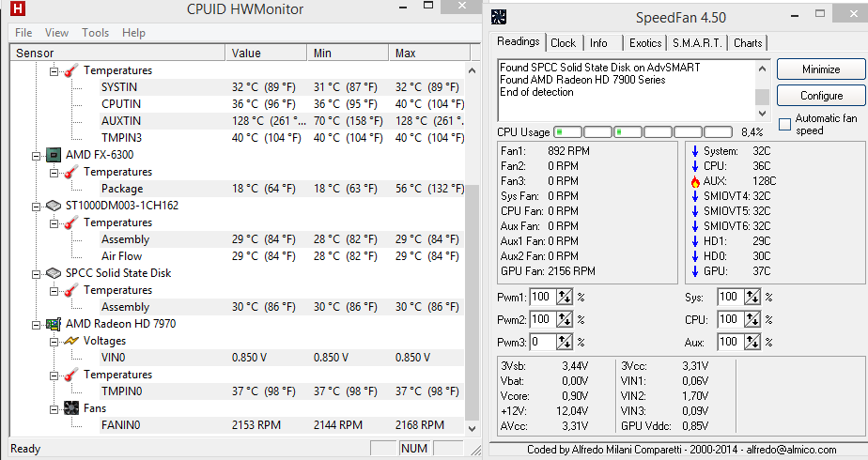868x460 pixels.
Task: Click the blue down arrow next to CPU temperature
Action: (695, 166)
